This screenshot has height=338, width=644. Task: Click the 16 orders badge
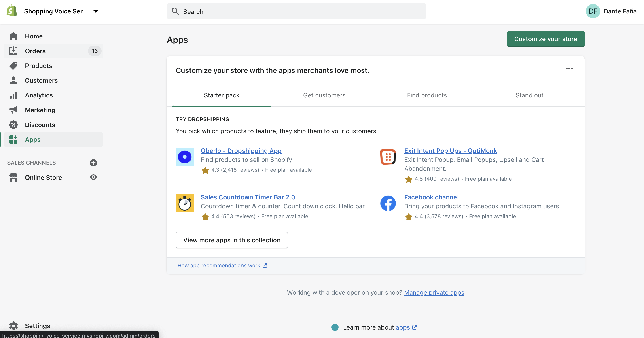(x=95, y=51)
